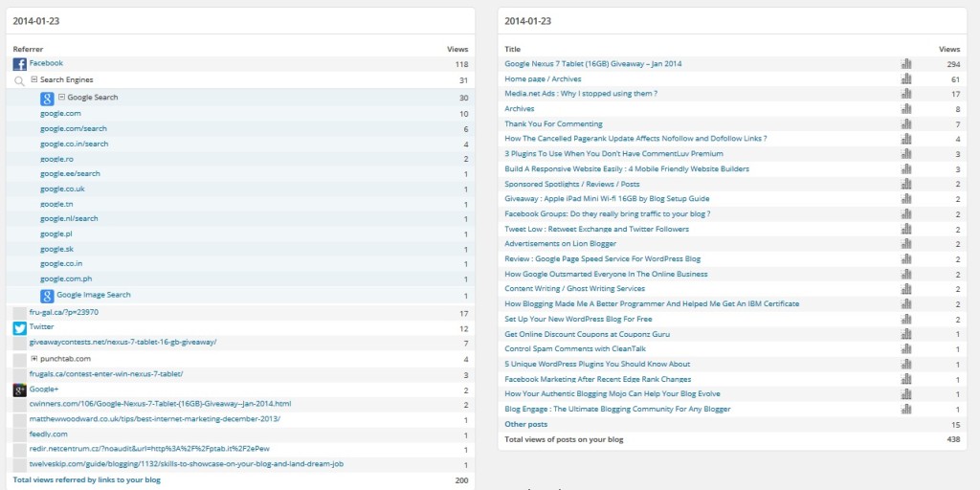
Task: Open stats chart for Nexus 7 Giveaway post
Action: [x=905, y=64]
